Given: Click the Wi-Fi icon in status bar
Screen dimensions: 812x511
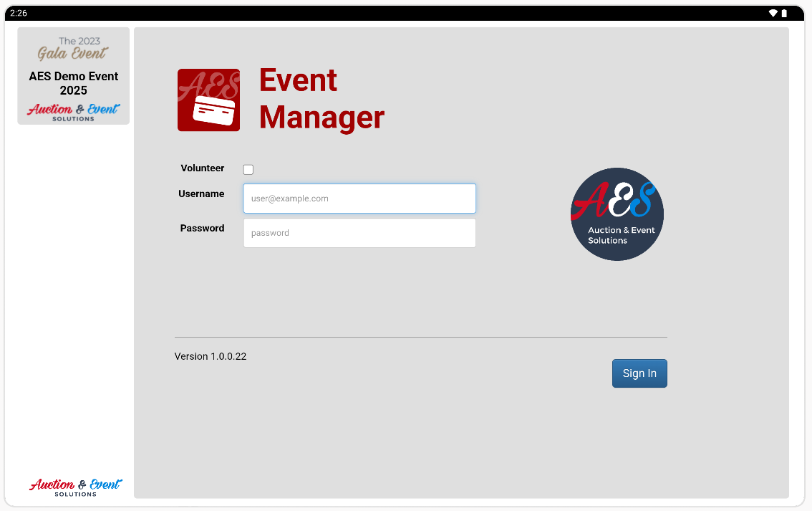Looking at the screenshot, I should tap(773, 13).
